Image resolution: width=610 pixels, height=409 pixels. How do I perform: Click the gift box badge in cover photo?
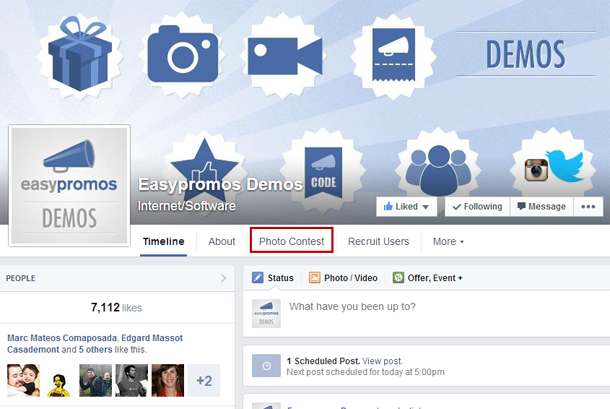[x=80, y=55]
